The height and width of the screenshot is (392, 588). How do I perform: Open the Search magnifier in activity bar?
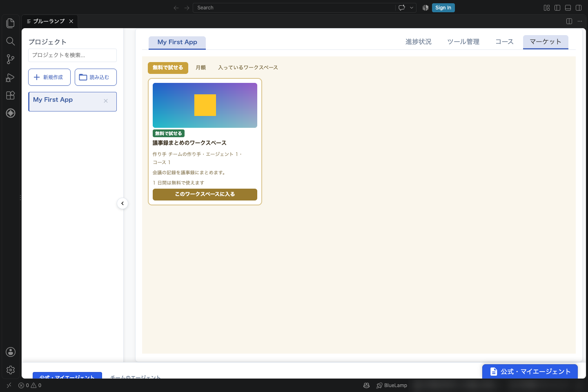click(11, 41)
